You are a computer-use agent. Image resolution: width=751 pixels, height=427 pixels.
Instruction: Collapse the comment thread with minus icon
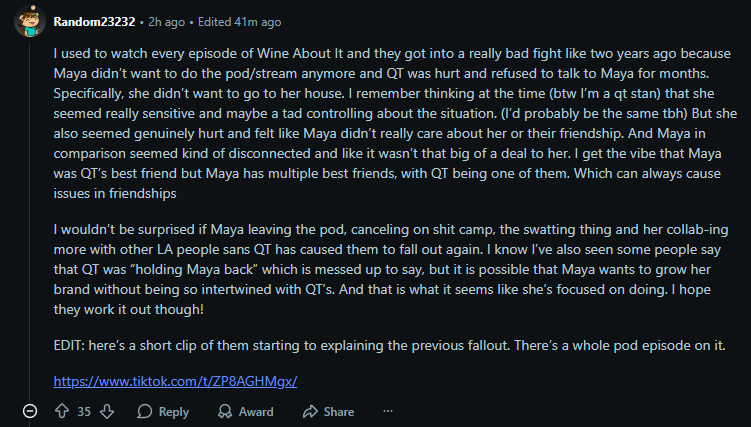point(29,411)
